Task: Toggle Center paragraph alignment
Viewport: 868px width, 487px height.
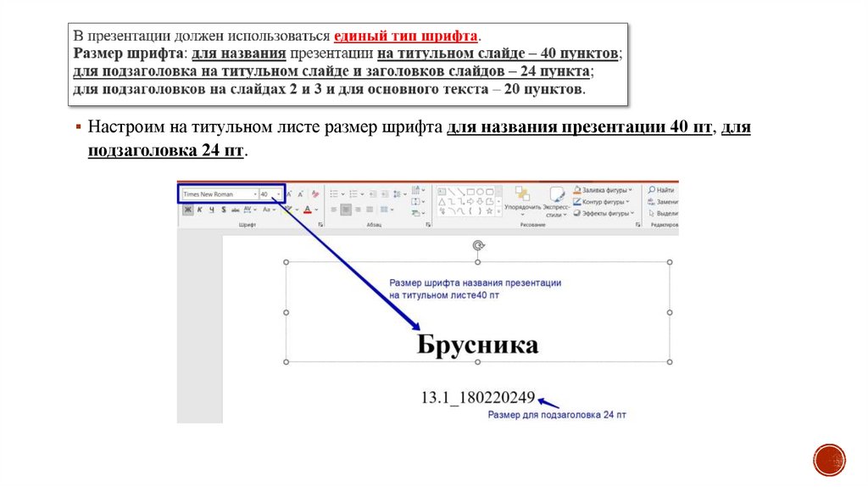Action: click(x=346, y=210)
